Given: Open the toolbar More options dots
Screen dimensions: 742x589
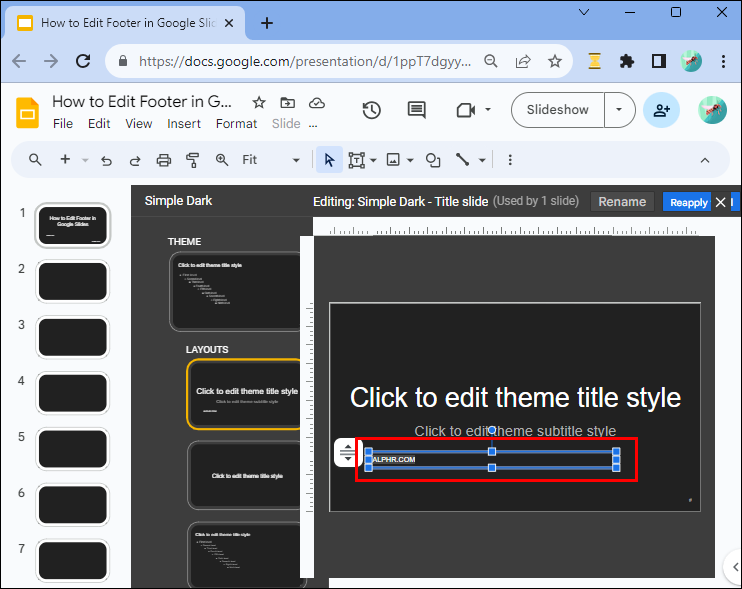Looking at the screenshot, I should coord(510,160).
